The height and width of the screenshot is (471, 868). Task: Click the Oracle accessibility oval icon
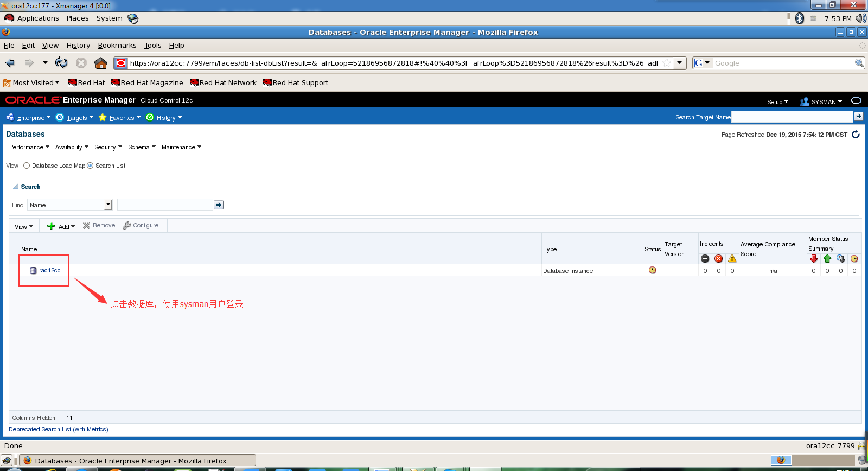click(x=856, y=100)
